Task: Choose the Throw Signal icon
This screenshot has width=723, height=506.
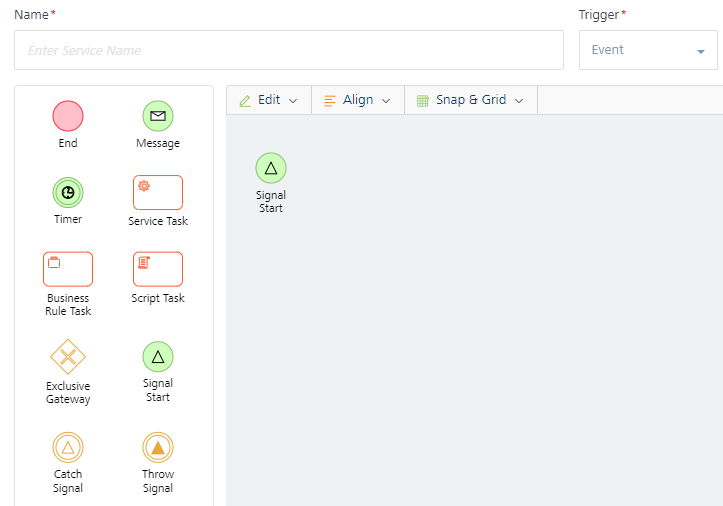Action: click(158, 447)
